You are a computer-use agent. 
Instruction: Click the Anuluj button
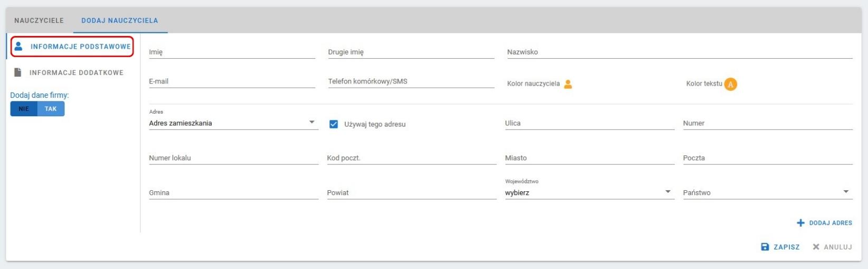[x=833, y=247]
